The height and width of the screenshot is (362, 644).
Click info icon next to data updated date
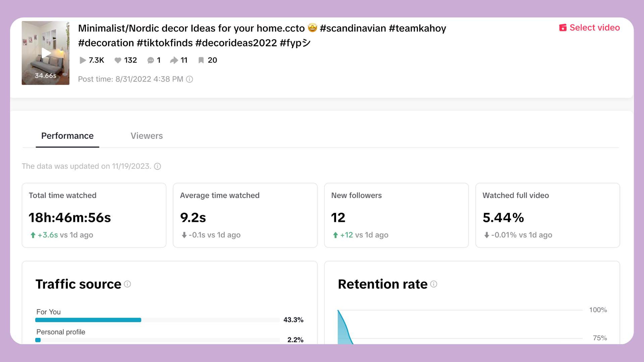[x=157, y=167]
